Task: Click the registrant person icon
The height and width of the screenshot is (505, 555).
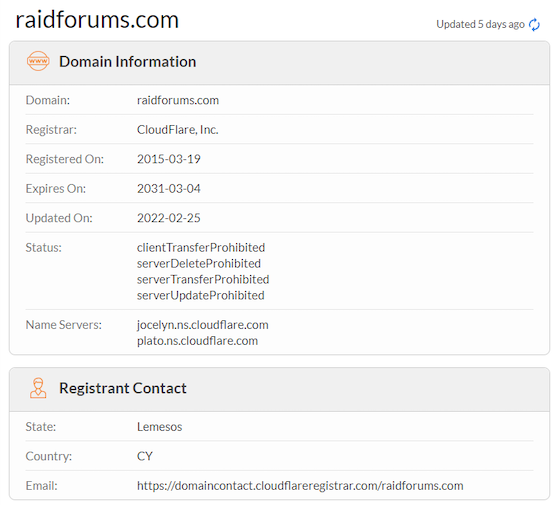Action: [38, 388]
